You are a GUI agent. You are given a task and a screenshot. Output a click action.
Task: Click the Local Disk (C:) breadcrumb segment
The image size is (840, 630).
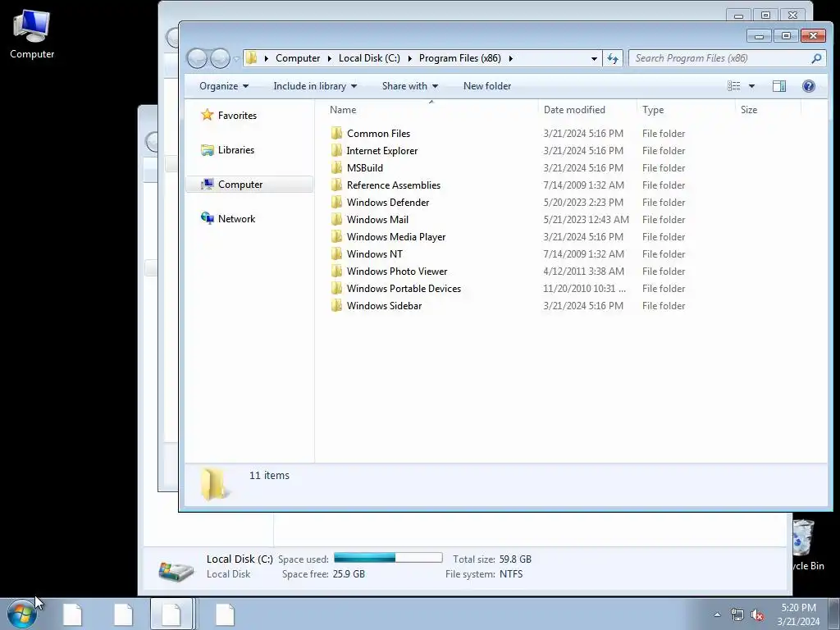coord(369,58)
